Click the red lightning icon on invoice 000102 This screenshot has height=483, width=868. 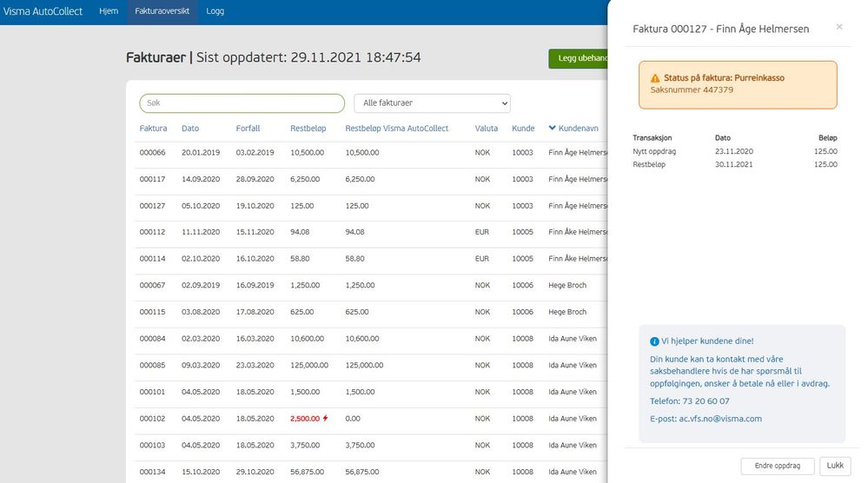point(326,419)
